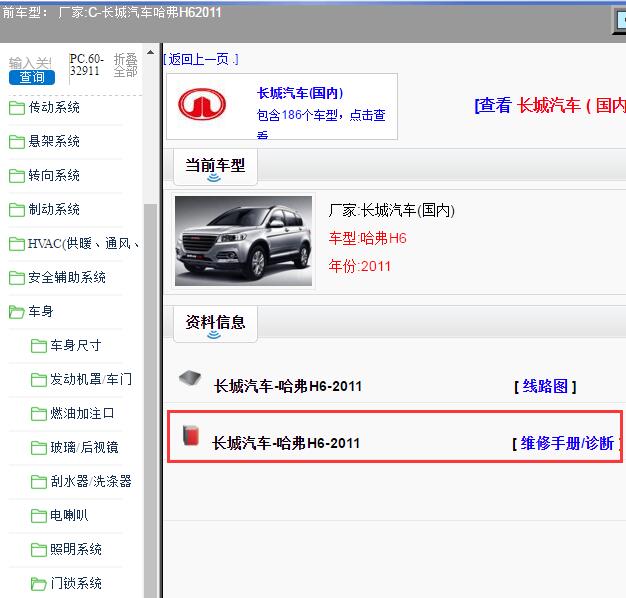Select 发动机罩/车门 subitem
This screenshot has width=626, height=598.
point(91,379)
